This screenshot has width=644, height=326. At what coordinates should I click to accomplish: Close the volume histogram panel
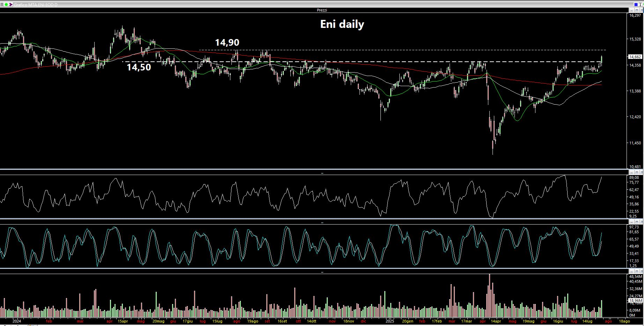click(642, 271)
